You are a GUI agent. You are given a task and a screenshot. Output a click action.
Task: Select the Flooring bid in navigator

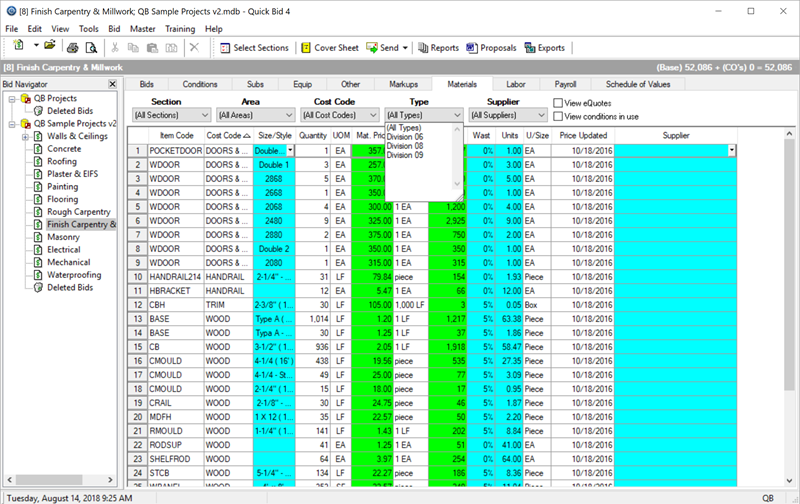tap(62, 199)
